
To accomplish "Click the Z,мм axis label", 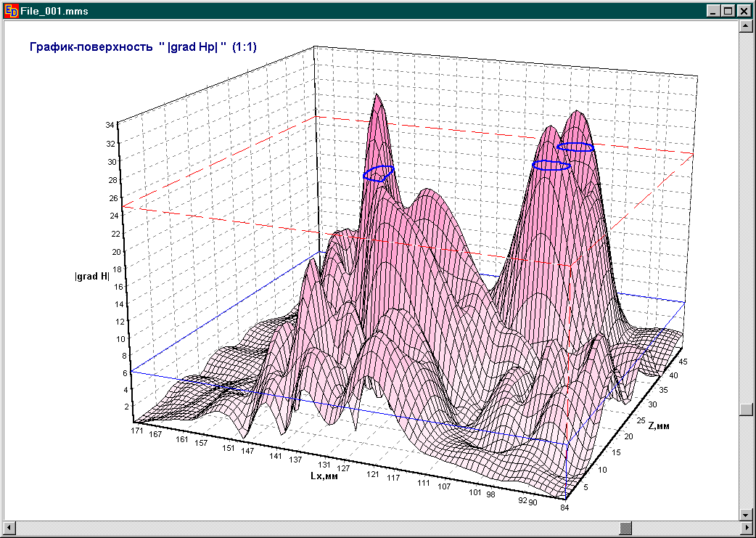I will click(x=659, y=425).
